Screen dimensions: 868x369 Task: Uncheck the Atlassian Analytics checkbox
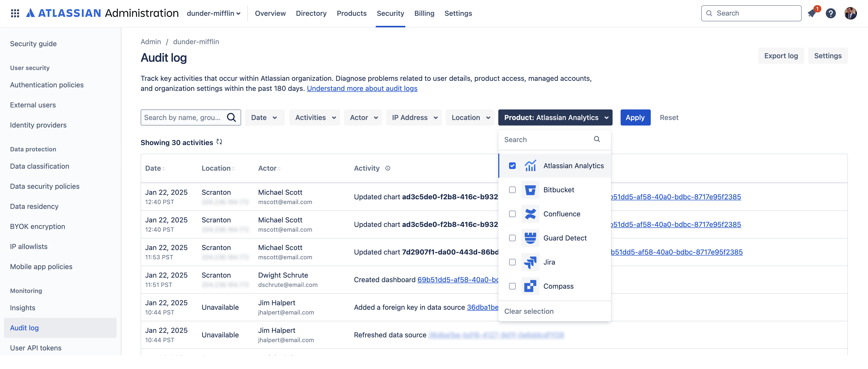pyautogui.click(x=512, y=166)
